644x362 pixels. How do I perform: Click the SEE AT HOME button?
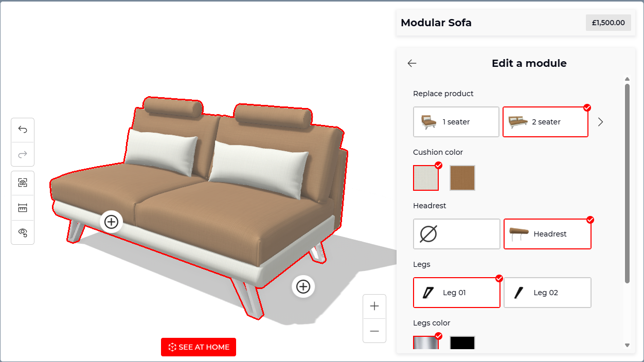(199, 347)
